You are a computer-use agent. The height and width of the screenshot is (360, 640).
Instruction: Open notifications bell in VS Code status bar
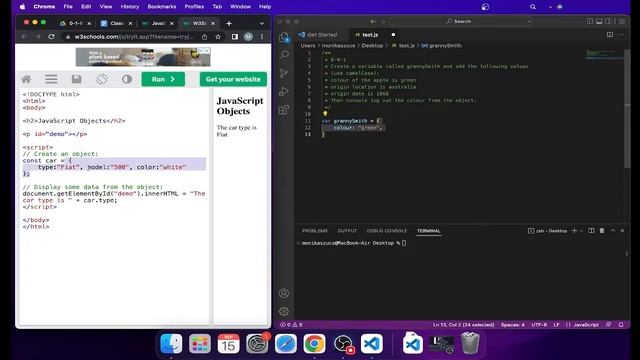click(621, 325)
